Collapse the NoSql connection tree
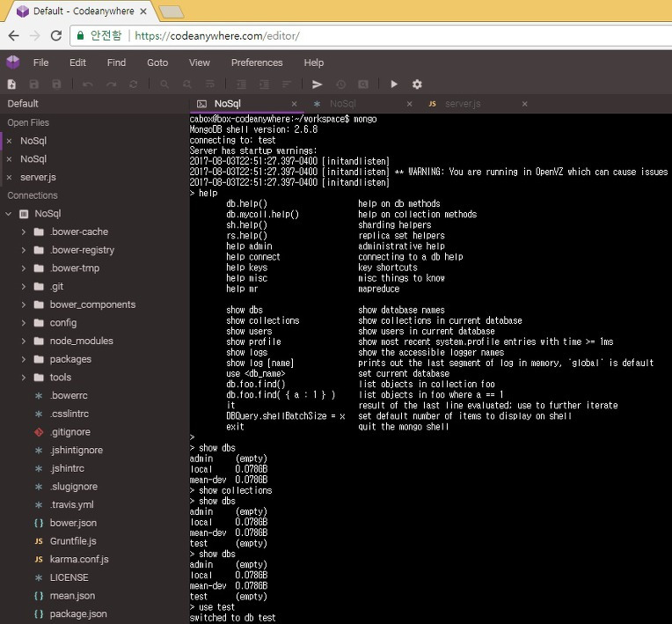Image resolution: width=672 pixels, height=624 pixels. tap(8, 214)
